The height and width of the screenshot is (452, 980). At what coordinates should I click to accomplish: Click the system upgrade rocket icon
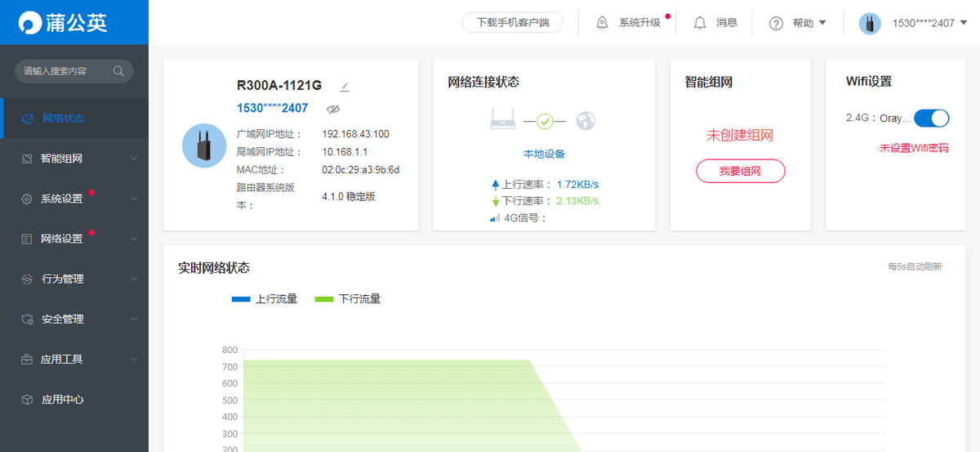point(602,23)
